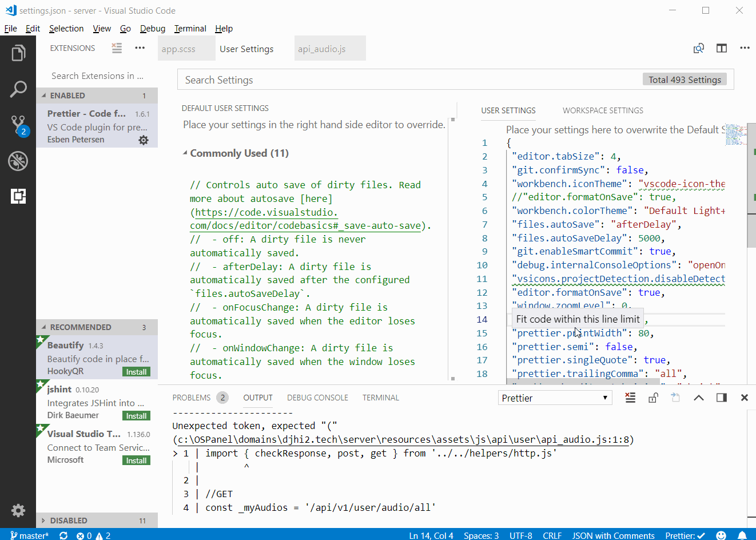Viewport: 756px width, 540px height.
Task: Open the notifications bell
Action: pos(742,535)
